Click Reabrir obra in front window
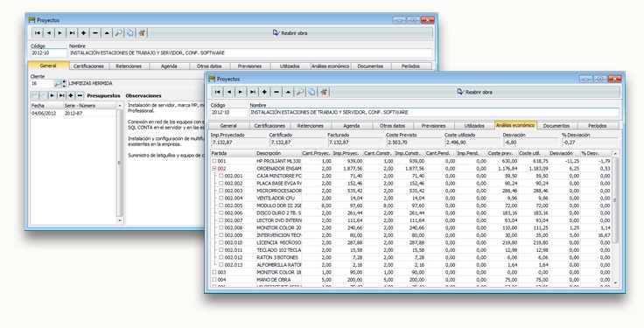The image size is (644, 328). (x=475, y=93)
